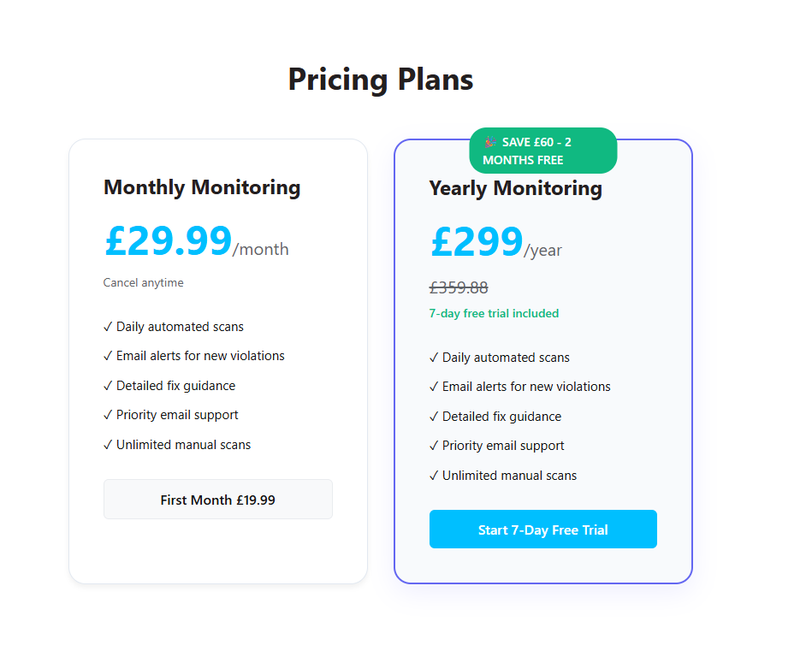
Task: Click the checkmark beside monthly Email alerts
Action: tap(108, 356)
